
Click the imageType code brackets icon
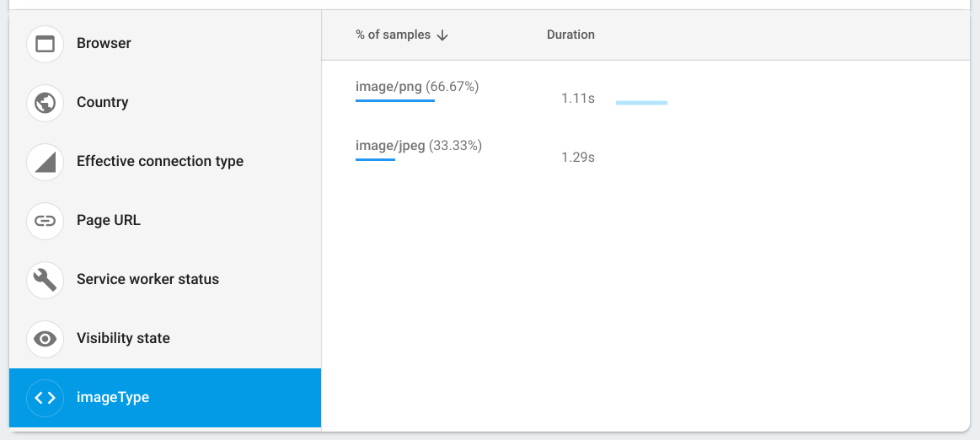click(x=46, y=398)
